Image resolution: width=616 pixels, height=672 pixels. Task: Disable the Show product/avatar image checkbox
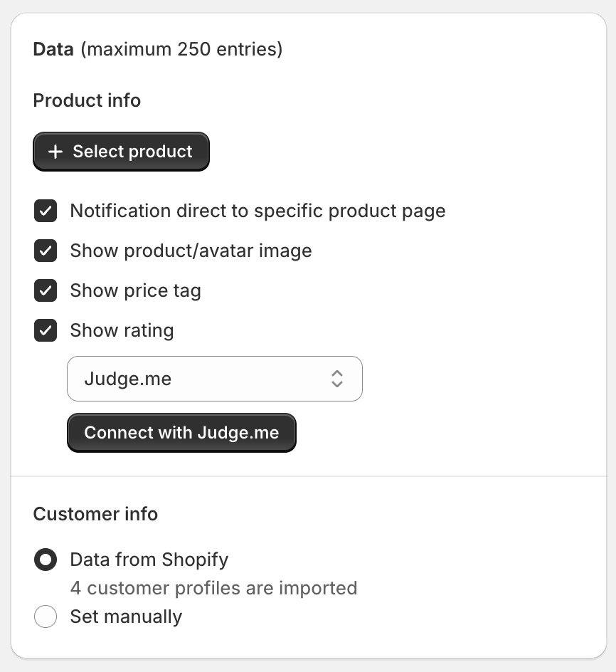[46, 251]
